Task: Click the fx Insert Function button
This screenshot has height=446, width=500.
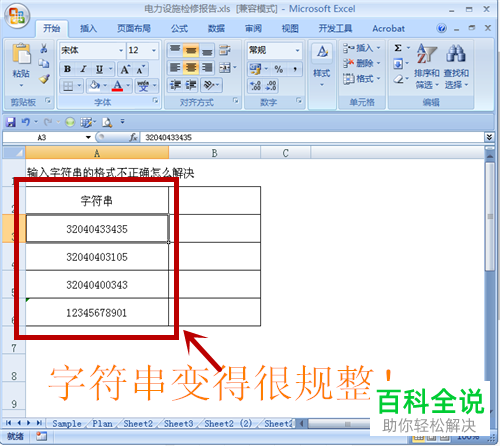Action: (134, 137)
